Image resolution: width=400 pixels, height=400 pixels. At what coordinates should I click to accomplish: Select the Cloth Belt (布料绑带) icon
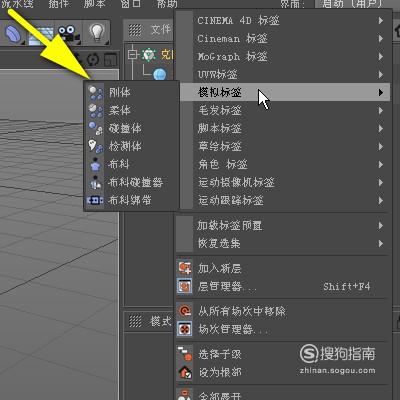(95, 200)
